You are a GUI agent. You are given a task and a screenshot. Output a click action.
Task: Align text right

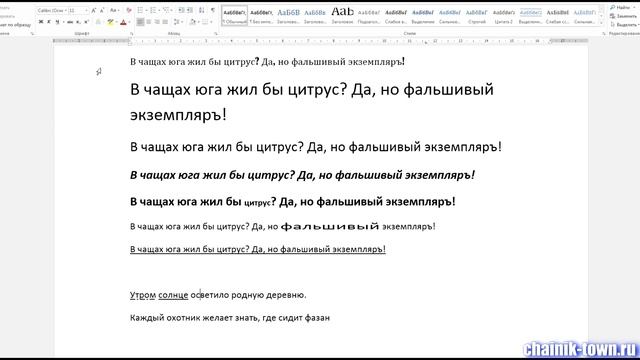click(157, 22)
